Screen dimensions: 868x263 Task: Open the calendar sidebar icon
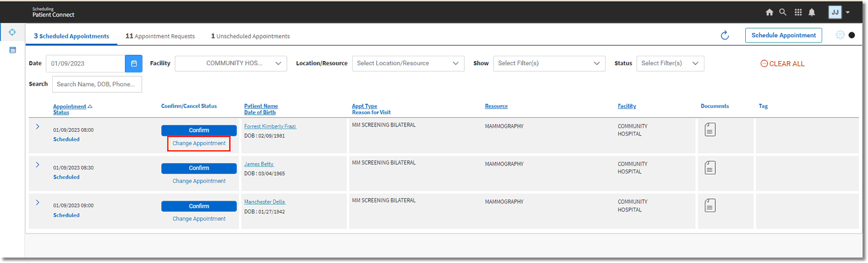[x=12, y=50]
